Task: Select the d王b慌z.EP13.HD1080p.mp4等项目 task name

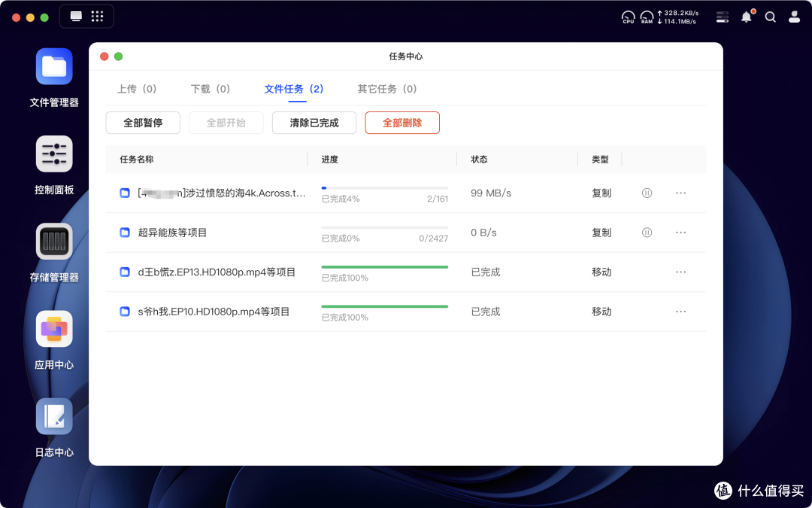Action: (x=217, y=272)
